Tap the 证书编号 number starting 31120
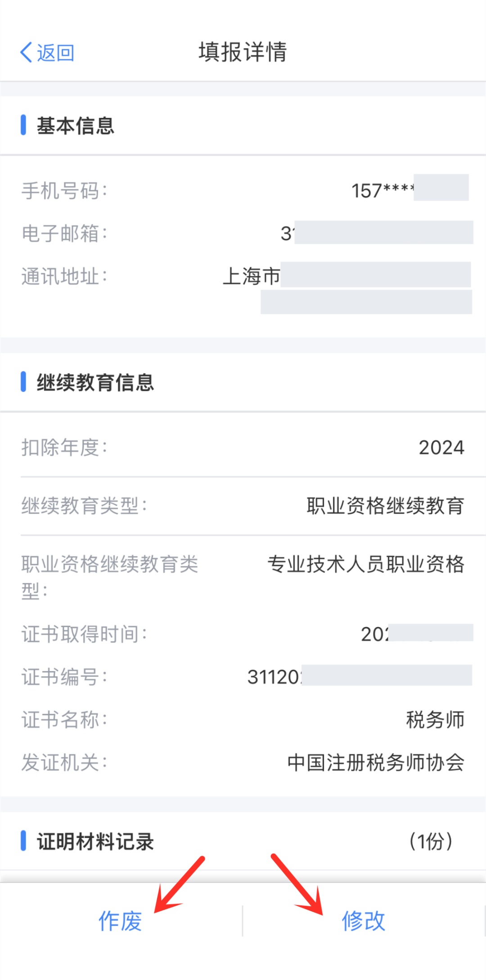 (x=274, y=677)
